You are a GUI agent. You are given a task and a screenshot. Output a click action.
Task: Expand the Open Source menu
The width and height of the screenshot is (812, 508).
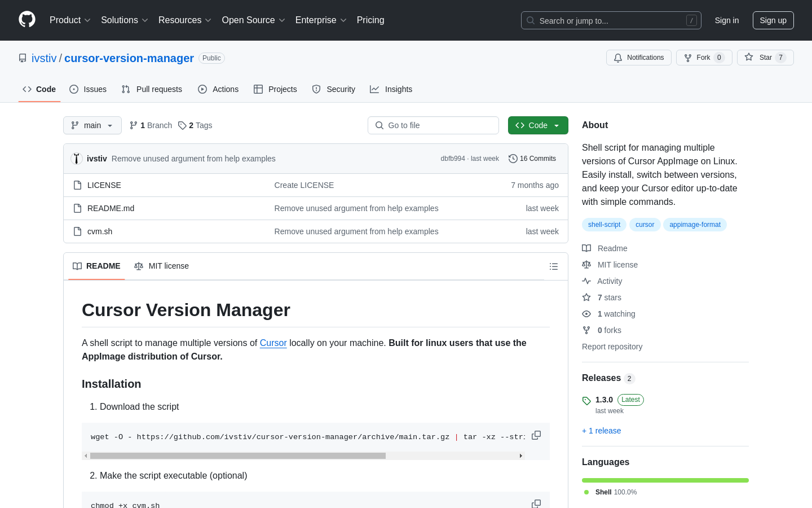pyautogui.click(x=253, y=20)
